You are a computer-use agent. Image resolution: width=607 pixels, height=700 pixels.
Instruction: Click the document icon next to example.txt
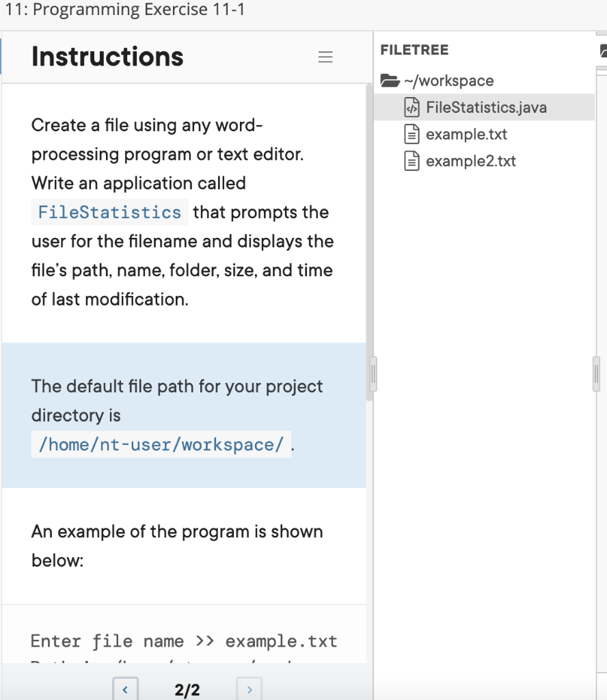point(411,134)
